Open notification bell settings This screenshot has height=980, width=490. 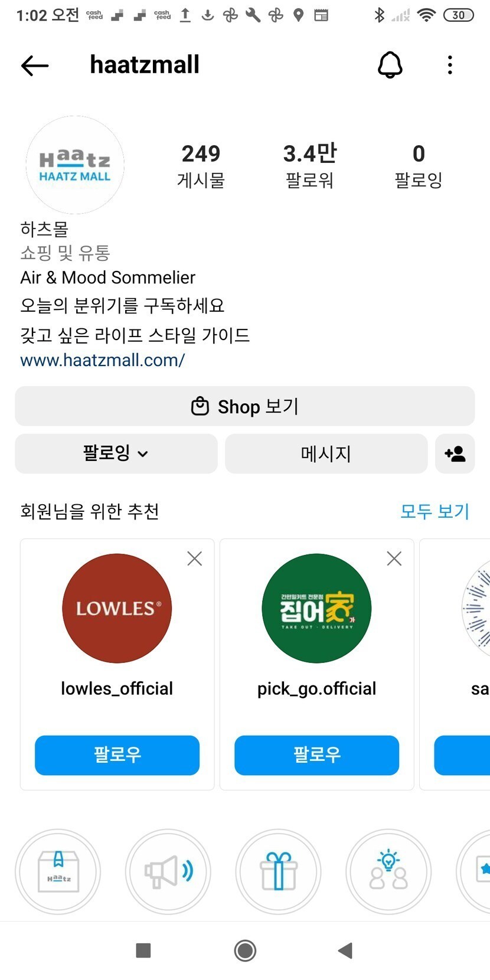[390, 65]
